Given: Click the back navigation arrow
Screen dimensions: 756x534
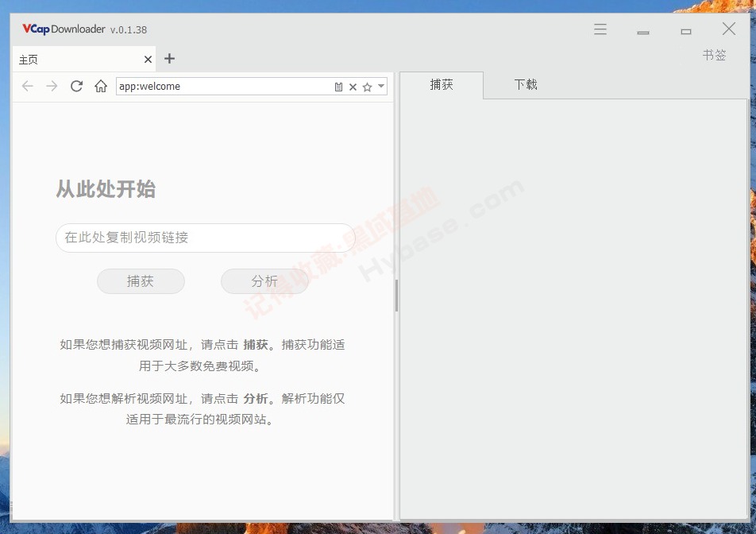Looking at the screenshot, I should click(x=28, y=87).
